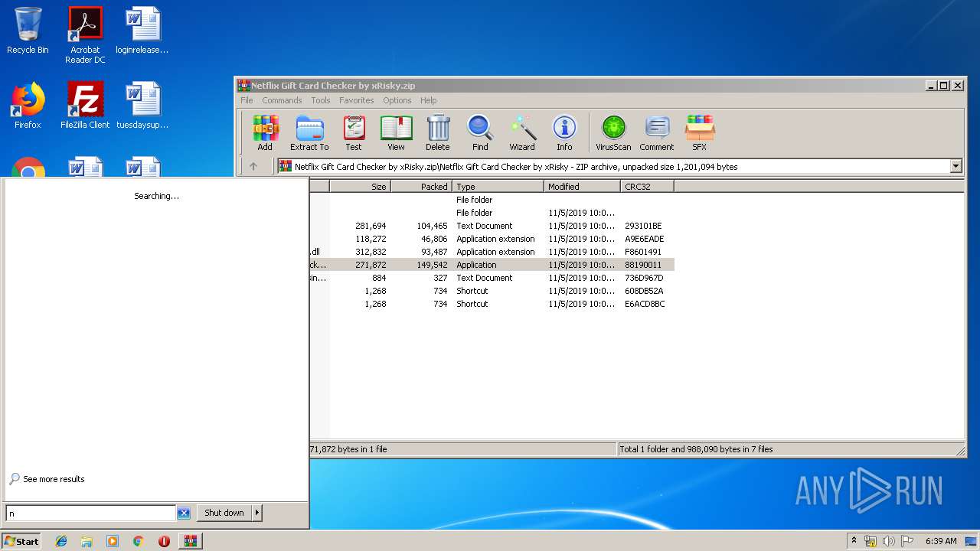This screenshot has height=551, width=980.
Task: Open the Favorites menu
Action: (357, 100)
